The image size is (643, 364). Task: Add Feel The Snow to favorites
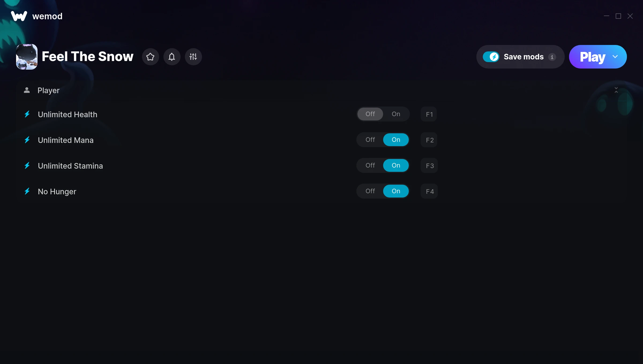(150, 57)
